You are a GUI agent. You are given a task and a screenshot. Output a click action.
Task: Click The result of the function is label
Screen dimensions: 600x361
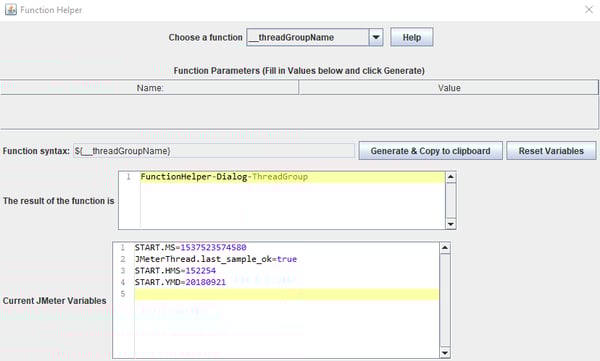[59, 201]
